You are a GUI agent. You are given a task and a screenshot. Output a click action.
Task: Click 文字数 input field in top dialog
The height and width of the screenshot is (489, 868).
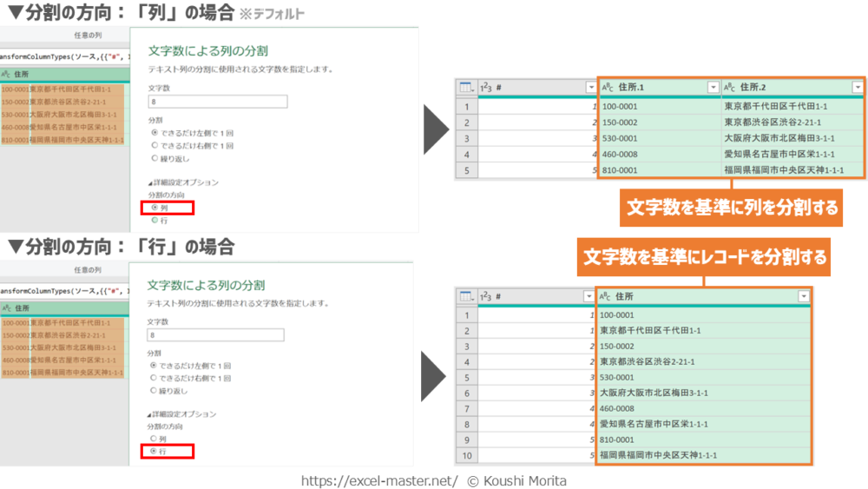point(217,102)
